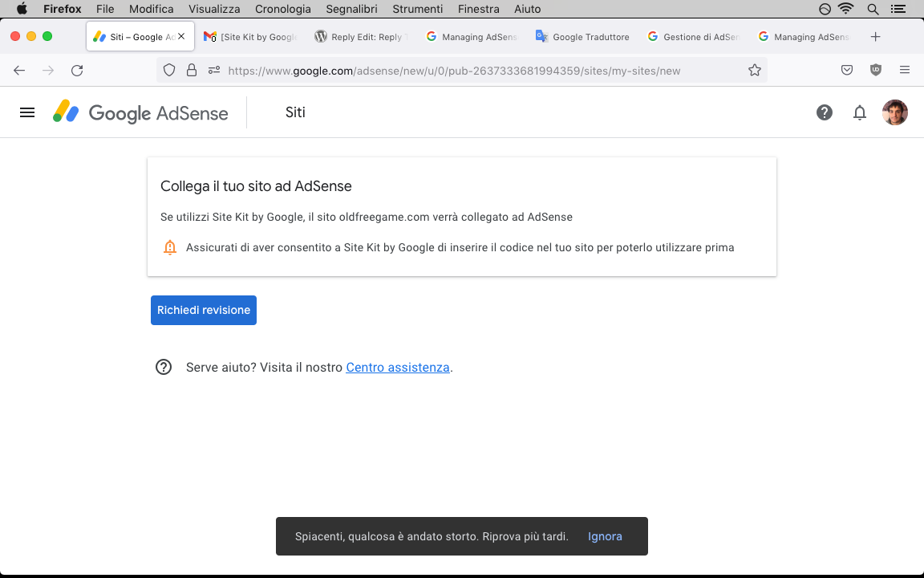The image size is (924, 578).
Task: Open the tracking protection shield icon
Action: [169, 70]
